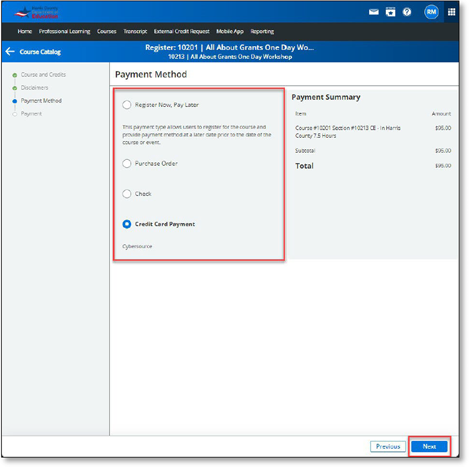The image size is (476, 470).
Task: Click the Payment Method step indicator dot
Action: point(16,101)
